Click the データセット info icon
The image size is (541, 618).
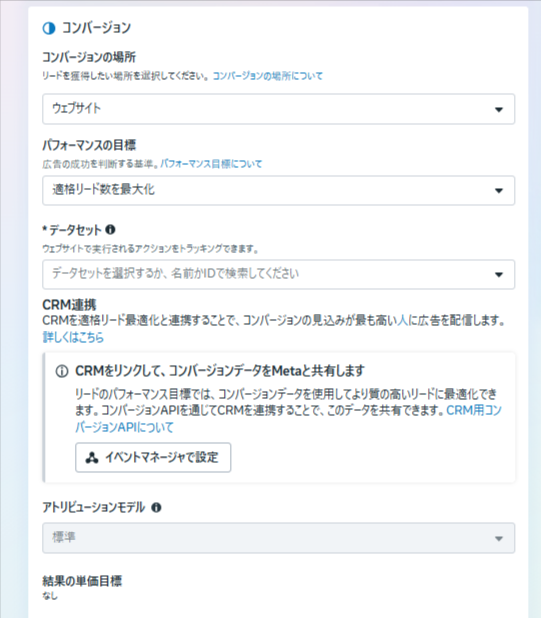[x=110, y=229]
